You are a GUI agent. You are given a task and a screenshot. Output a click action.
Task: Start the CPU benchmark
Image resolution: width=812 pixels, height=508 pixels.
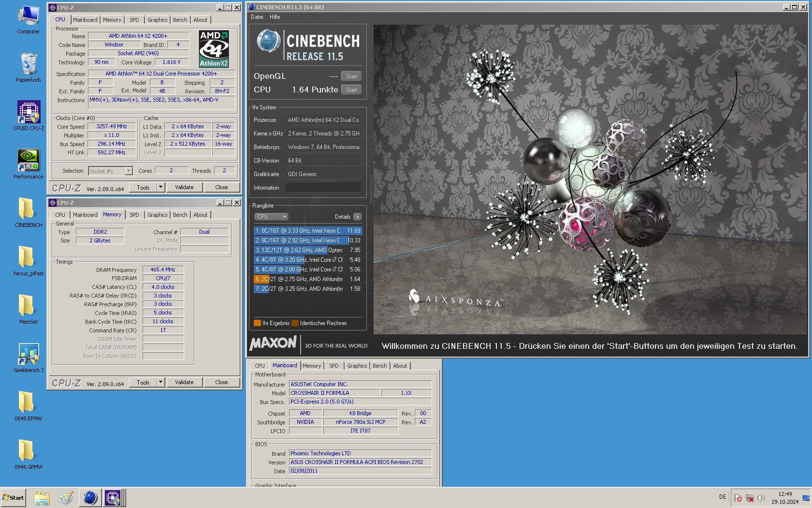coord(351,90)
